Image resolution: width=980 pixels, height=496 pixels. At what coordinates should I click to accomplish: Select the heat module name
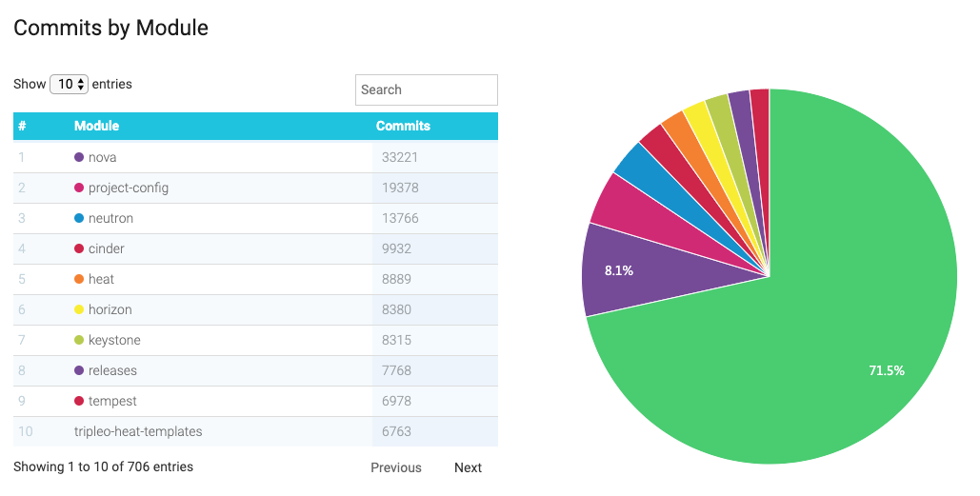click(x=101, y=279)
